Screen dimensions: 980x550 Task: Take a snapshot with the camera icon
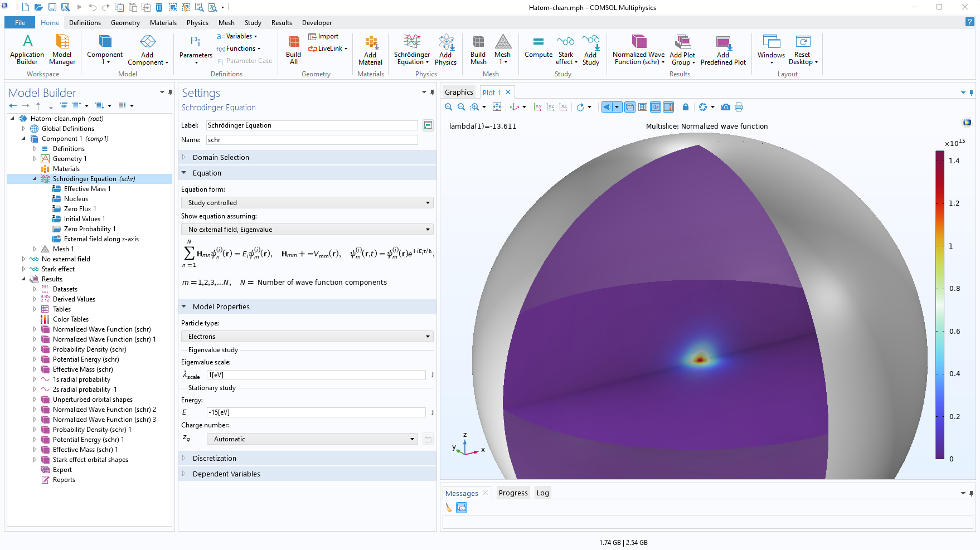pyautogui.click(x=726, y=106)
